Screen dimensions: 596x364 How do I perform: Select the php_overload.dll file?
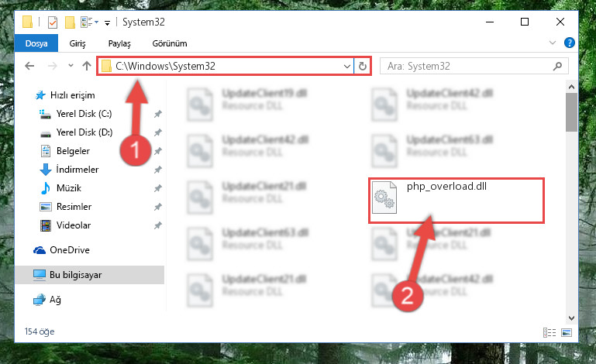456,201
